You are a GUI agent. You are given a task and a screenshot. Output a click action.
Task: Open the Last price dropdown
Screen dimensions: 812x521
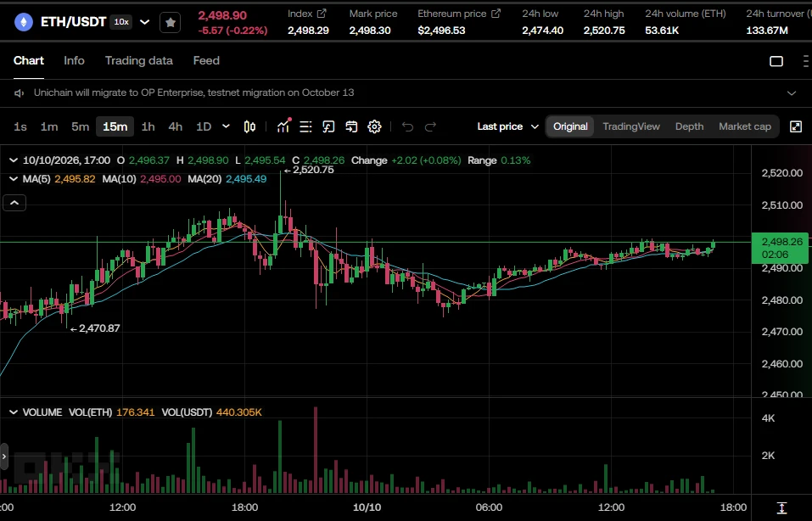pos(508,127)
